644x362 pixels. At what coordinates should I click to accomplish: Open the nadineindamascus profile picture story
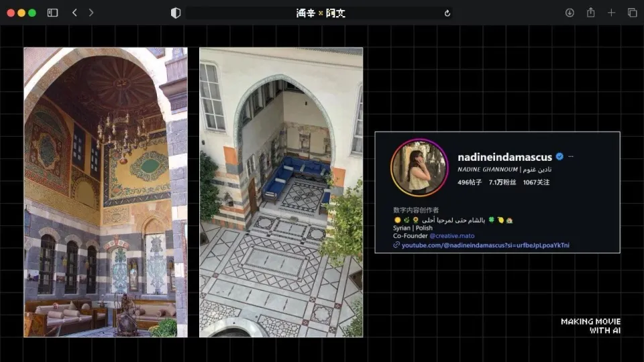(x=419, y=168)
